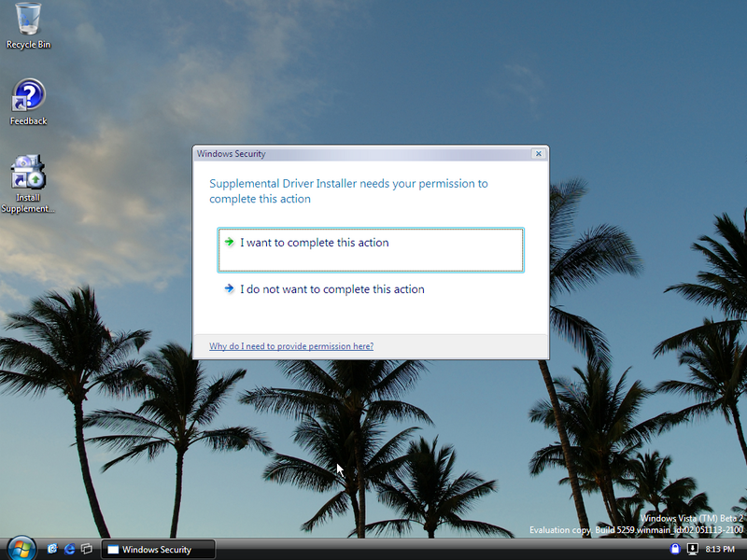Select the Windows Security taskbar button
The height and width of the screenshot is (560, 747).
[158, 550]
